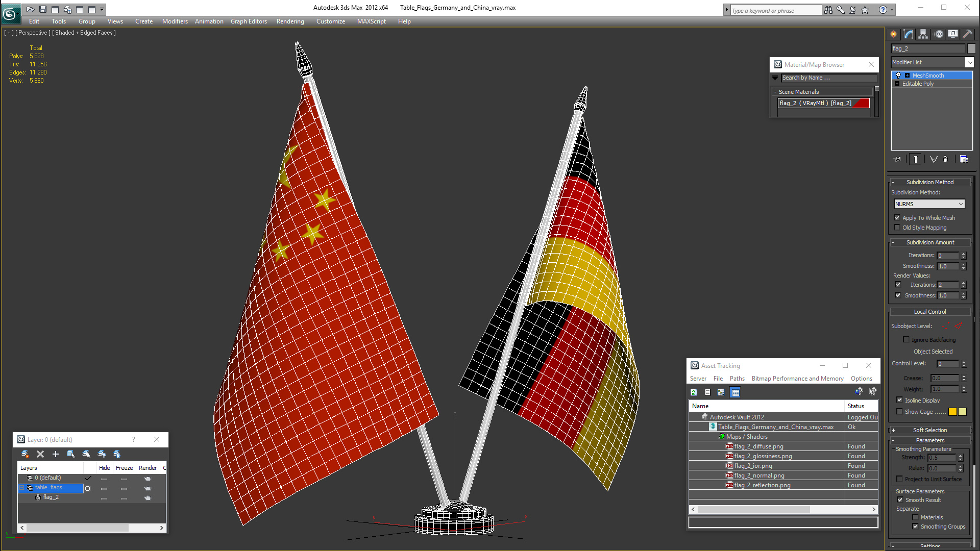This screenshot has height=551, width=980.
Task: Open the Utilities hammer panel tab
Action: coord(967,34)
